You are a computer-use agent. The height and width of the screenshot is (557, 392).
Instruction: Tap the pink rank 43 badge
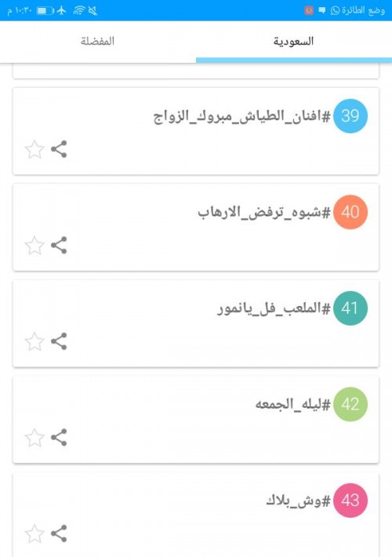click(350, 501)
